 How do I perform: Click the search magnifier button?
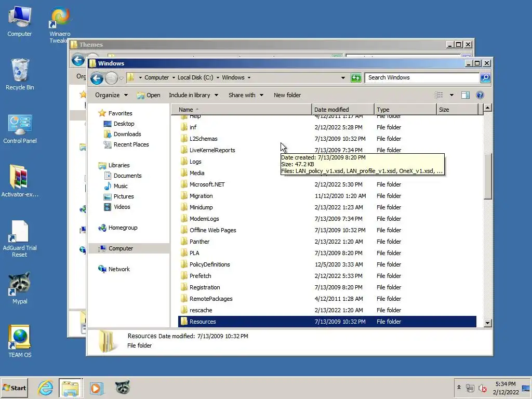pyautogui.click(x=485, y=78)
